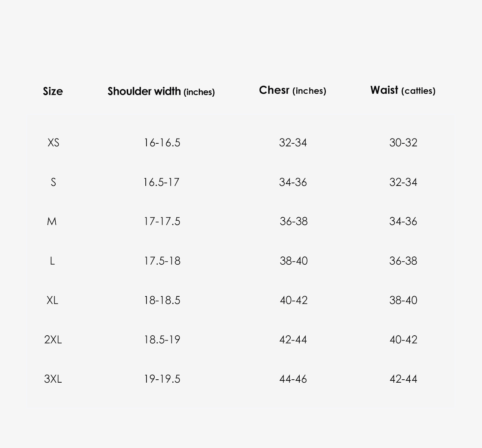Click waist value 42-44 in 3XL row
Screen dimensions: 482x448
pyautogui.click(x=403, y=379)
